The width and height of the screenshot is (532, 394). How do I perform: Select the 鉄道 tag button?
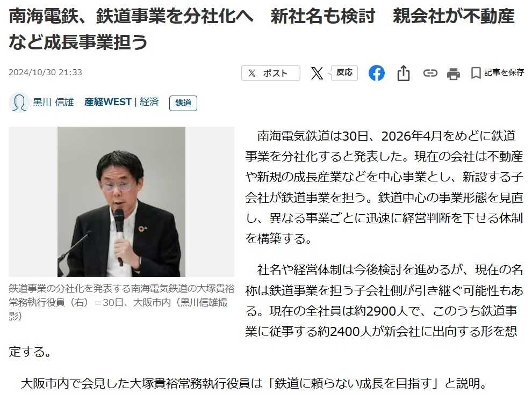pyautogui.click(x=183, y=103)
